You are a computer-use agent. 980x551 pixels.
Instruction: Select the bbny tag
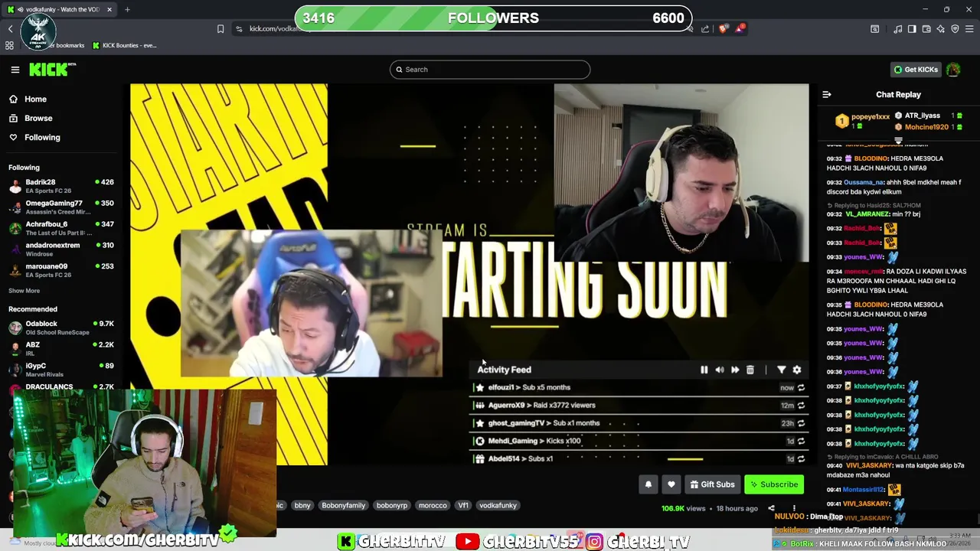pyautogui.click(x=302, y=506)
